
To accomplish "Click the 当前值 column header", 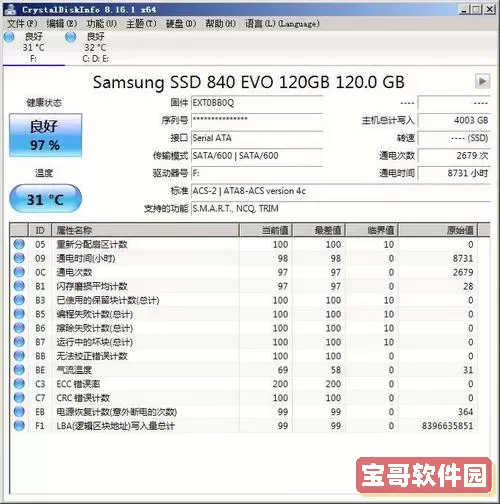I will (x=266, y=230).
